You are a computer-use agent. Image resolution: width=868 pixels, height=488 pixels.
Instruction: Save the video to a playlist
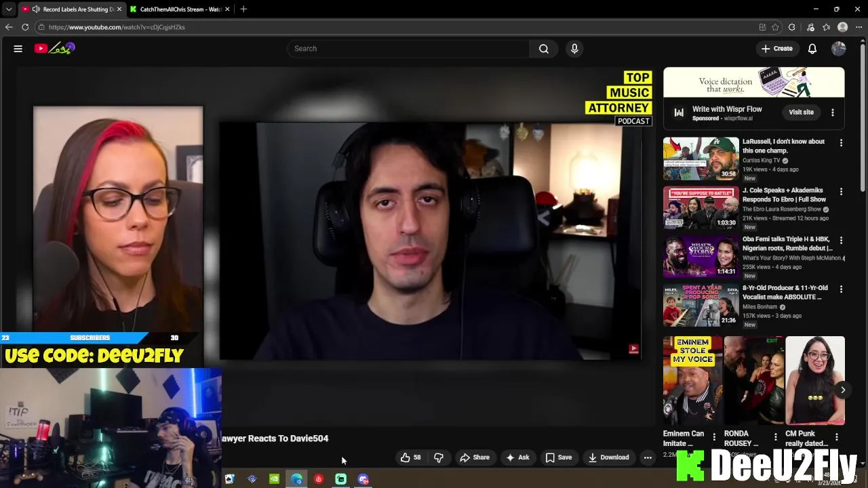559,457
